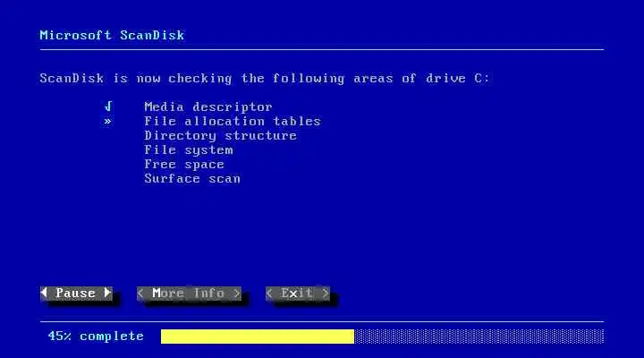This screenshot has height=358, width=644.
Task: Click the yellow filled progress bar
Action: [258, 337]
